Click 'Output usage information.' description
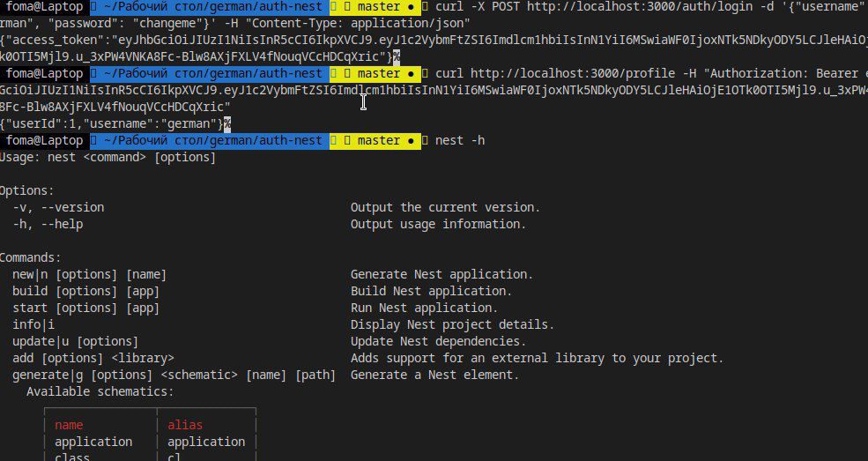 tap(438, 224)
